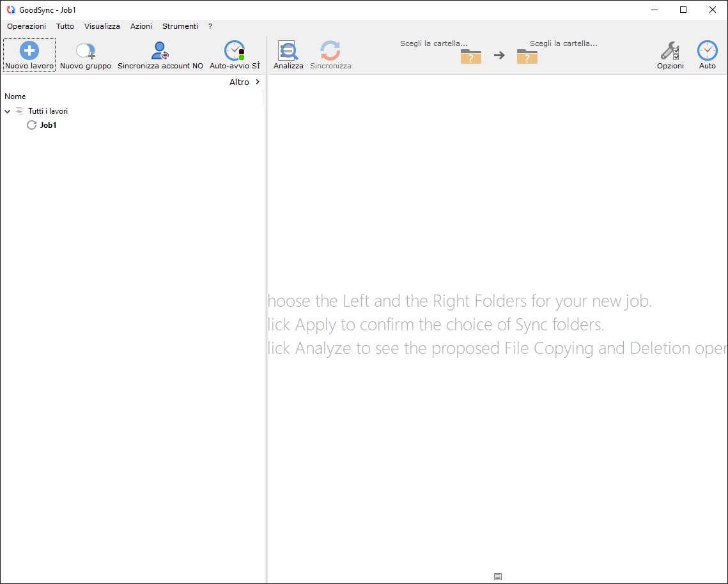Choose the right folder icon

[x=527, y=57]
